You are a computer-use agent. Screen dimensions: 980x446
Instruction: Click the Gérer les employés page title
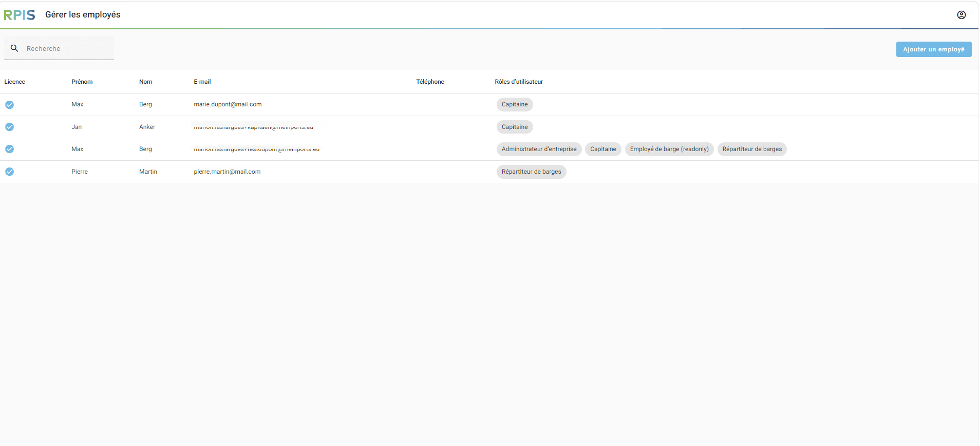pyautogui.click(x=83, y=14)
